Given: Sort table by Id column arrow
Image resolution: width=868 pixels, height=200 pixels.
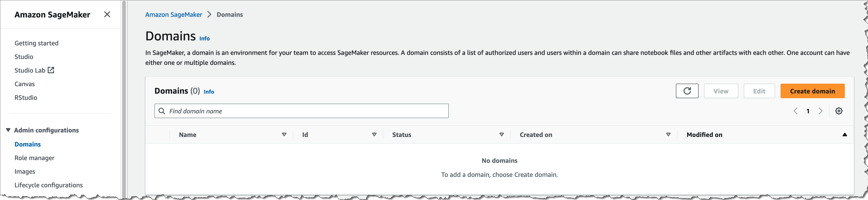Looking at the screenshot, I should [x=374, y=135].
